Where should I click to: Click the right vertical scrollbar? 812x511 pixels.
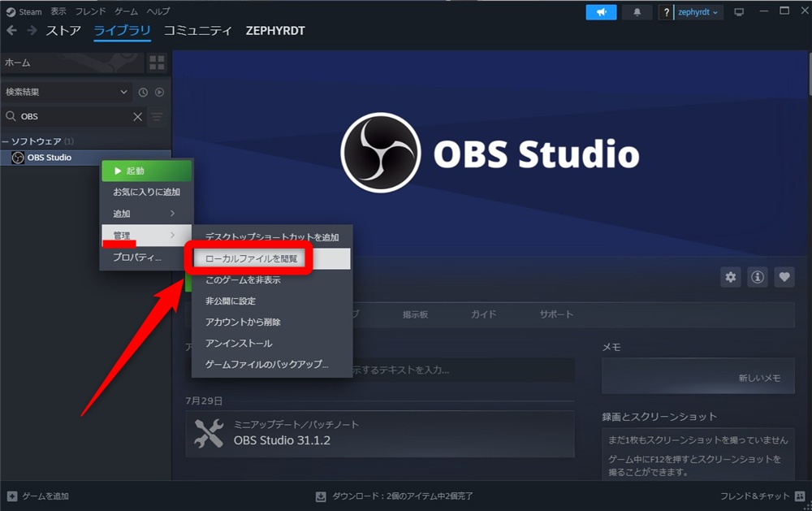[810, 73]
